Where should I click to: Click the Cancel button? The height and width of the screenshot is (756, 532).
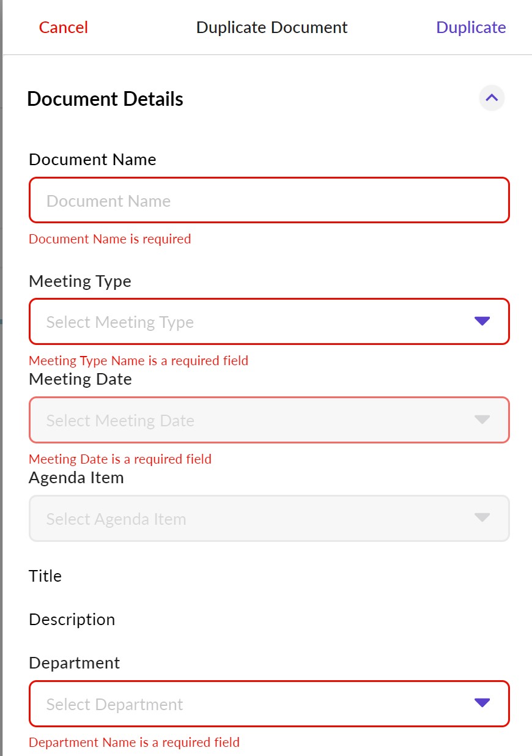(x=64, y=28)
